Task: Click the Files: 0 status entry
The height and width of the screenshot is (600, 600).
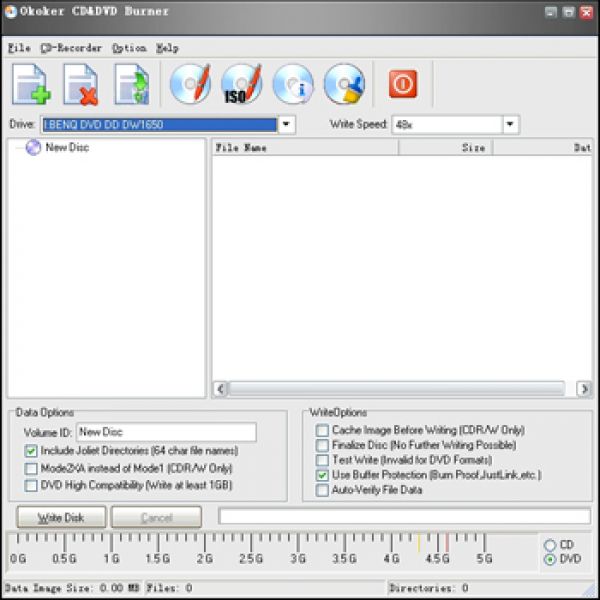Action: pos(170,588)
